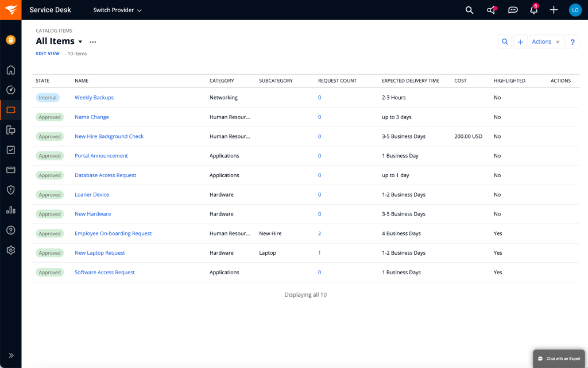Click the LO profile avatar
Viewport: 588px width, 368px height.
(575, 10)
